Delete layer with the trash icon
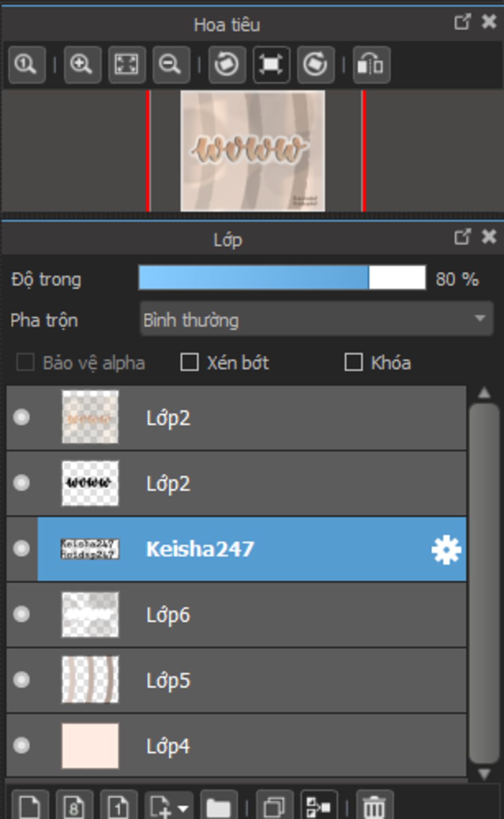This screenshot has width=504, height=819. (x=374, y=807)
